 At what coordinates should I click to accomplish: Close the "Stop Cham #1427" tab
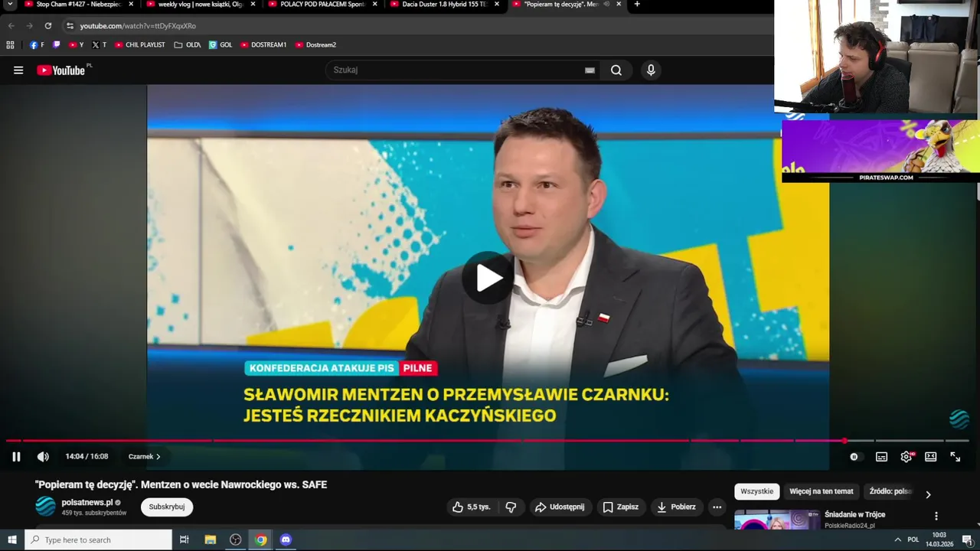point(131,5)
